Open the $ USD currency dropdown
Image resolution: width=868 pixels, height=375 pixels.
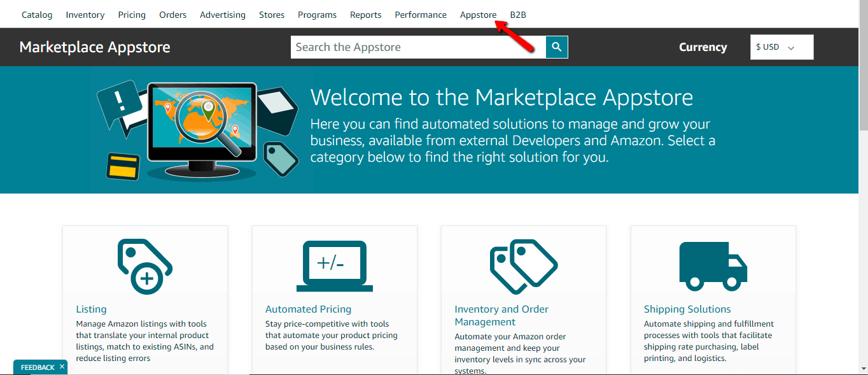pos(781,46)
